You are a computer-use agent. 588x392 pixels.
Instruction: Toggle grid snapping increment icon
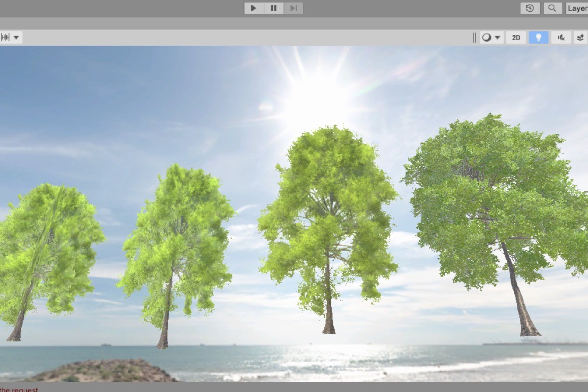[5, 37]
